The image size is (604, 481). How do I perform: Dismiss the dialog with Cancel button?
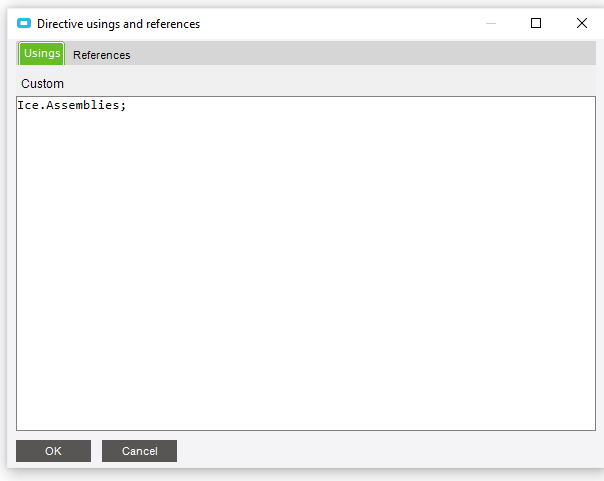[x=139, y=451]
